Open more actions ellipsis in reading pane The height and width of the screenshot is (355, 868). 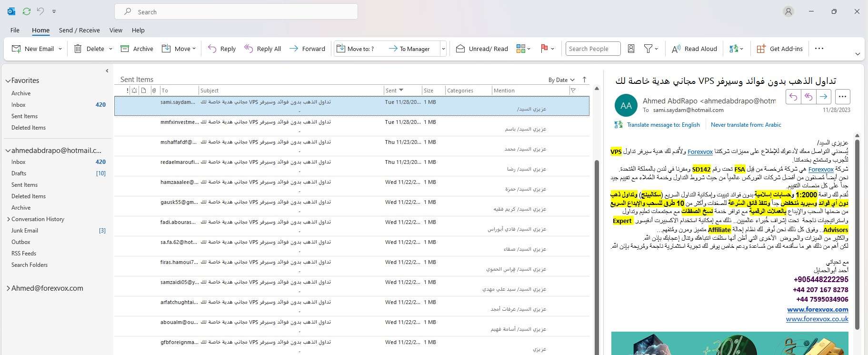point(842,97)
